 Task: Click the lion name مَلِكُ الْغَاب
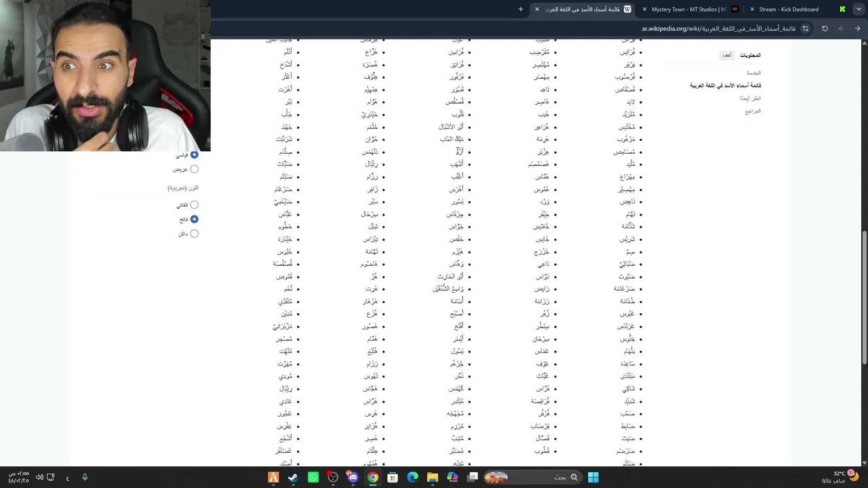452,139
